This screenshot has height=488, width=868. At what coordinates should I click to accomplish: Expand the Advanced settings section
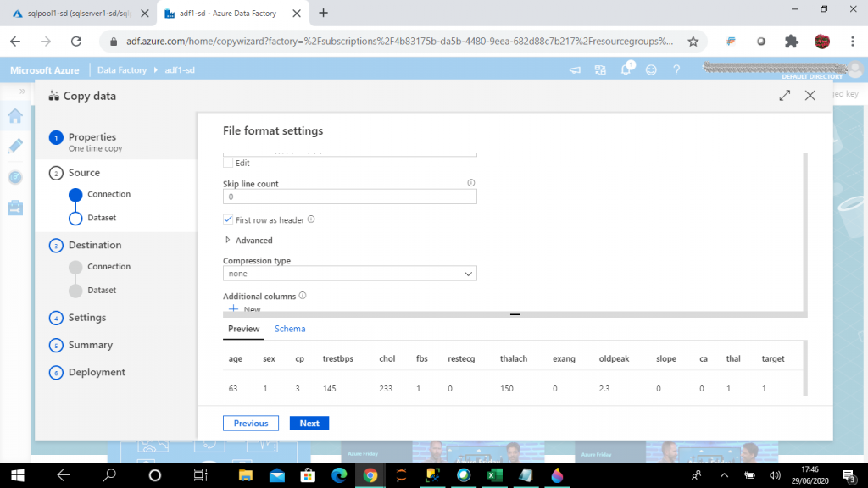248,240
